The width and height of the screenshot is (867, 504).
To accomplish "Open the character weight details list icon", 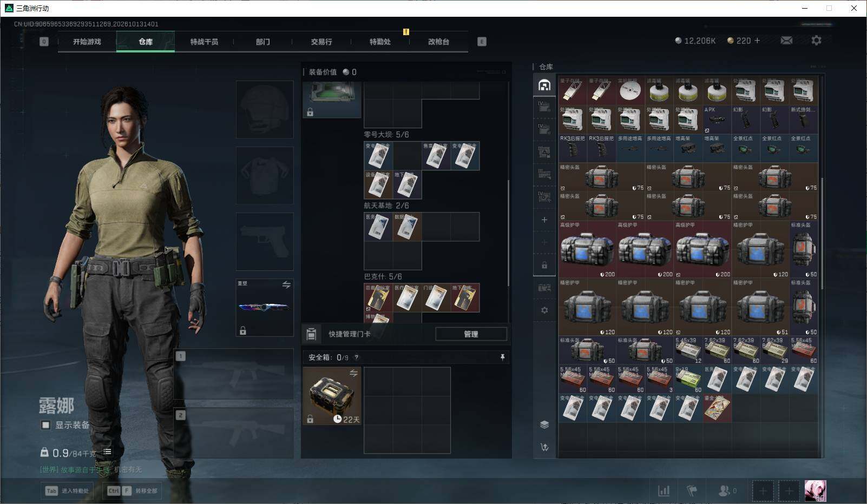I will click(x=107, y=452).
